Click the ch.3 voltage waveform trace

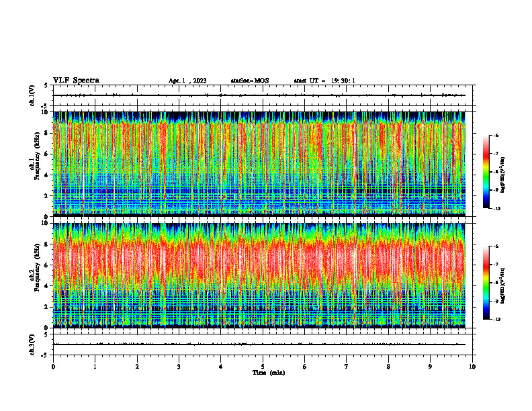pyautogui.click(x=259, y=345)
